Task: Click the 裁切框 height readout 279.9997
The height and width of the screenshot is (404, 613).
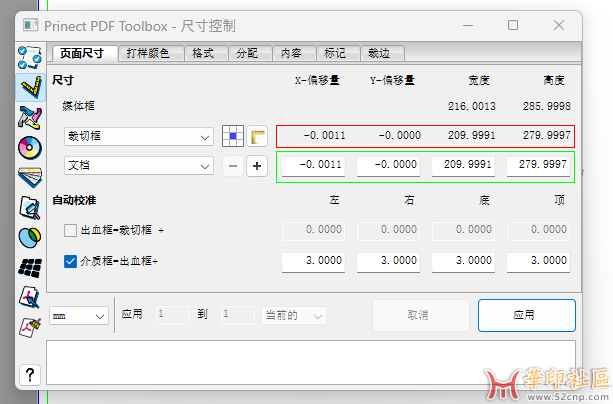Action: 547,136
